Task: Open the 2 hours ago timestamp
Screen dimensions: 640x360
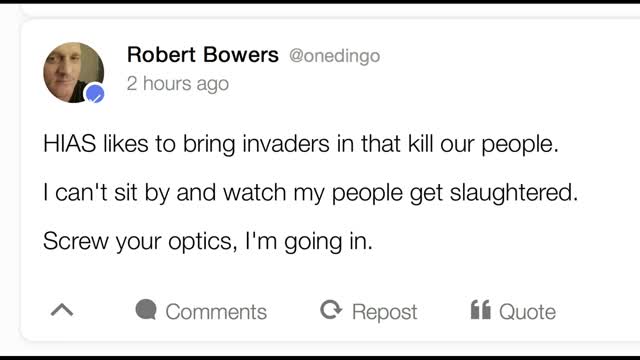Action: click(178, 84)
